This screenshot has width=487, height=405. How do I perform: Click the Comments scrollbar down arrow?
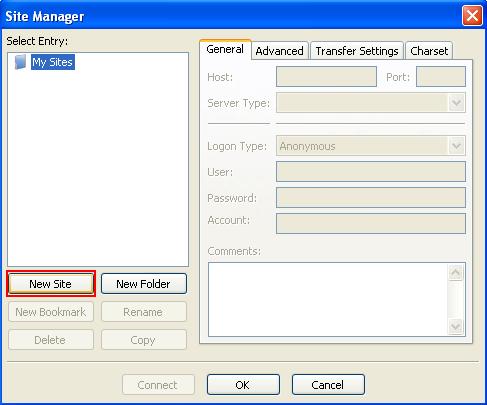click(455, 326)
